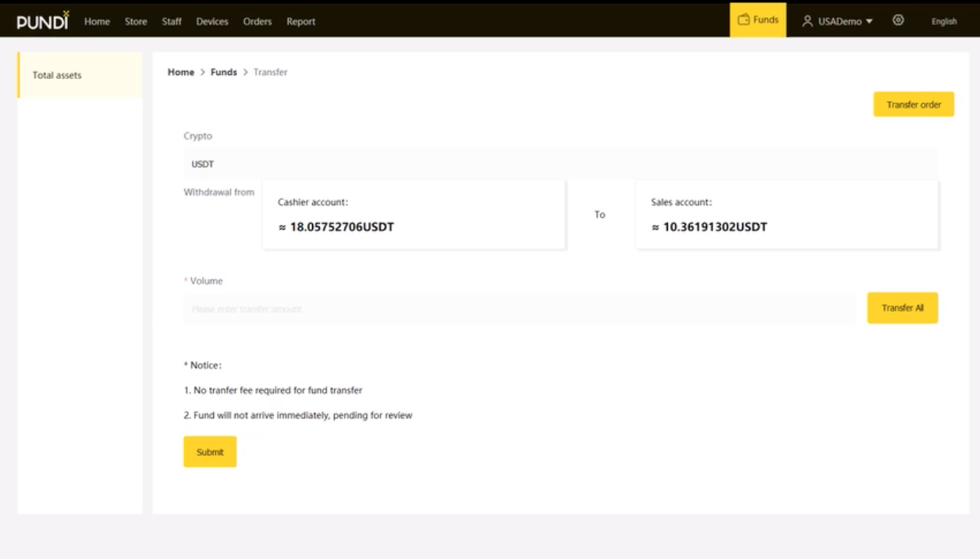Switch to the Orders page
Viewport: 980px width, 559px height.
(257, 21)
